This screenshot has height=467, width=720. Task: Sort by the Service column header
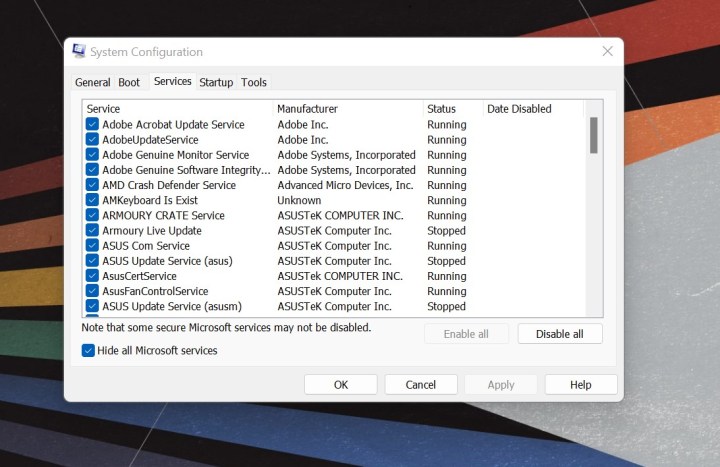click(x=178, y=109)
